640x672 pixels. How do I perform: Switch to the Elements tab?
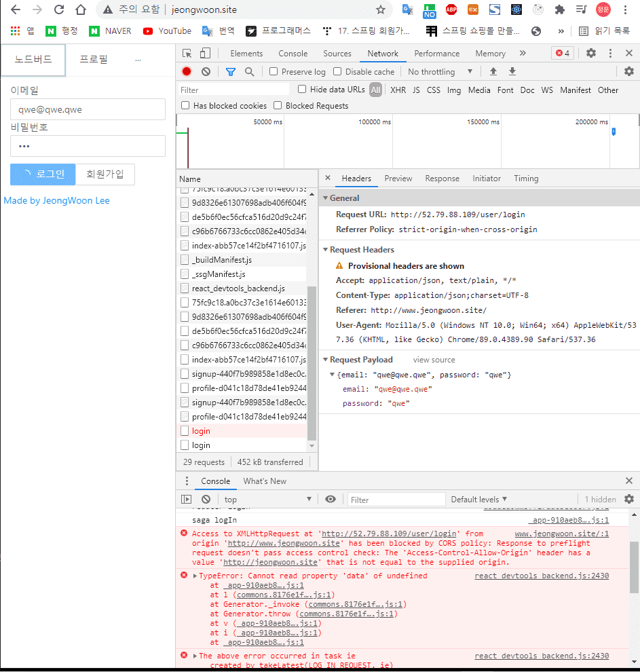(246, 53)
